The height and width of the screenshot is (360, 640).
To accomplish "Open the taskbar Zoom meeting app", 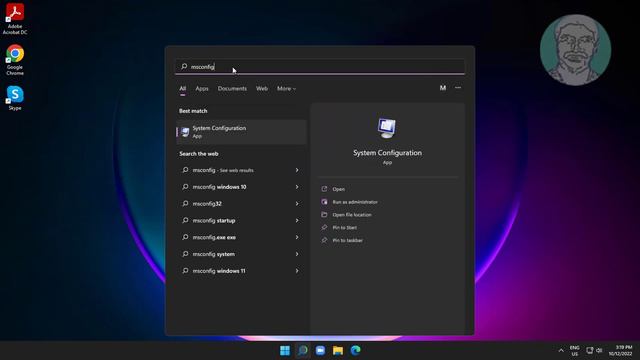I will click(x=320, y=350).
